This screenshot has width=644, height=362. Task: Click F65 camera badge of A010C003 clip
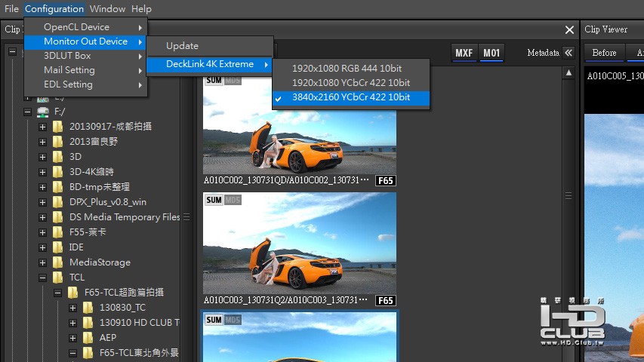385,300
